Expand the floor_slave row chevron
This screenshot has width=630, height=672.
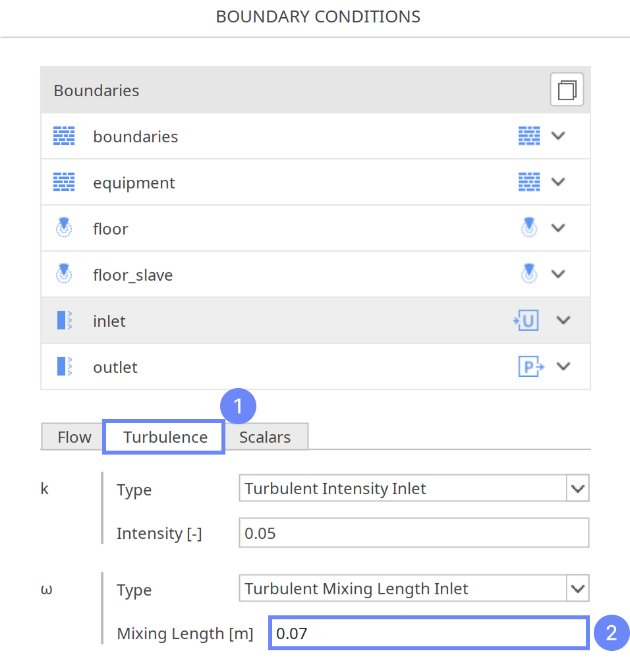[x=558, y=274]
